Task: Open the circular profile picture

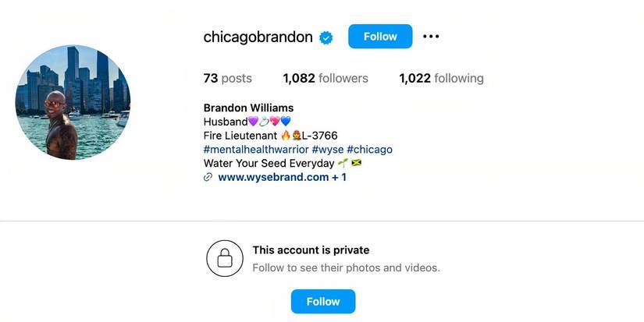Action: click(73, 102)
